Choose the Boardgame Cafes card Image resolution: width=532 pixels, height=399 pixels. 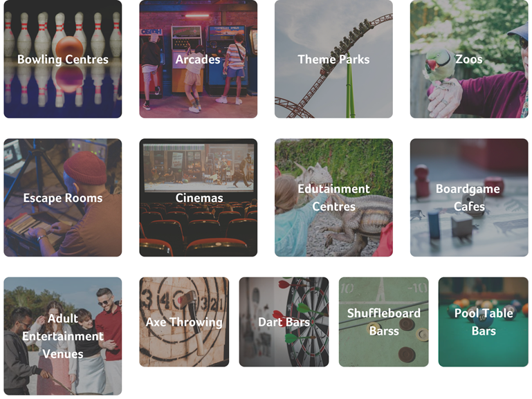click(x=469, y=198)
